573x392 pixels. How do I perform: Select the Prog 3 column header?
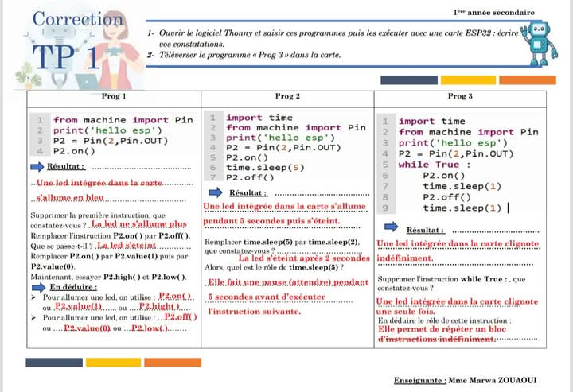pyautogui.click(x=460, y=96)
